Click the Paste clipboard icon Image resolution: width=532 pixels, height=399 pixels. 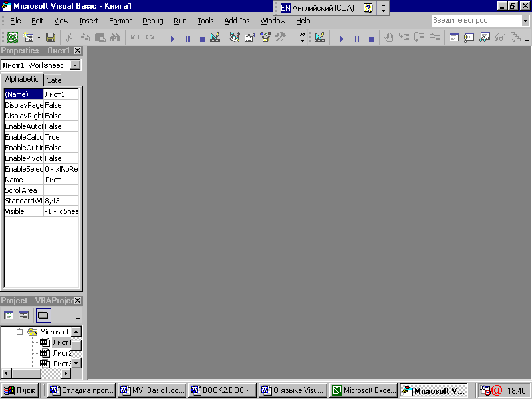[x=100, y=37]
